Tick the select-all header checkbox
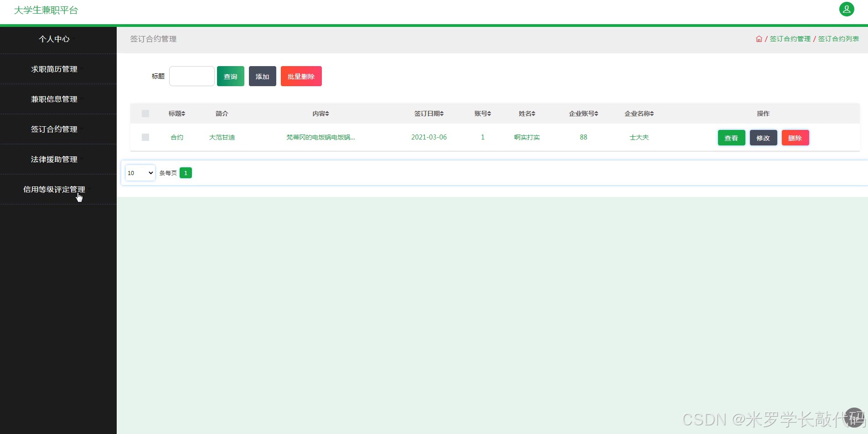This screenshot has height=434, width=868. coord(145,114)
